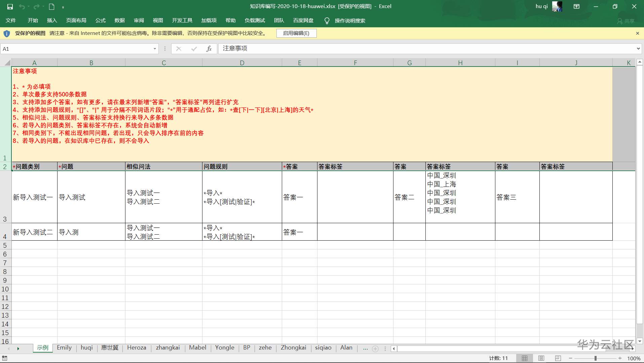Select cell with text 新导入测试一
The height and width of the screenshot is (363, 644).
34,197
